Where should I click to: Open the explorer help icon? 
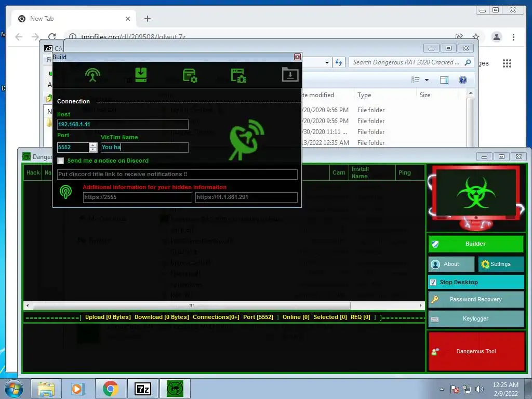(463, 79)
